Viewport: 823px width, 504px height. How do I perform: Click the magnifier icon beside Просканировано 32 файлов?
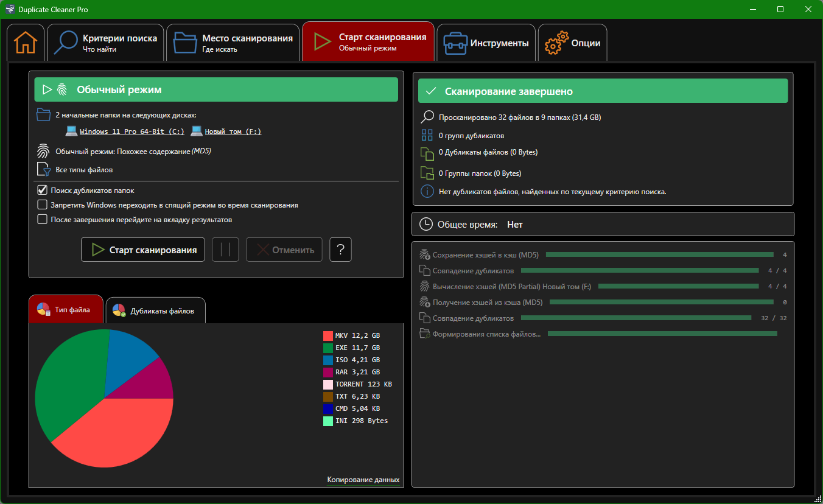tap(428, 117)
